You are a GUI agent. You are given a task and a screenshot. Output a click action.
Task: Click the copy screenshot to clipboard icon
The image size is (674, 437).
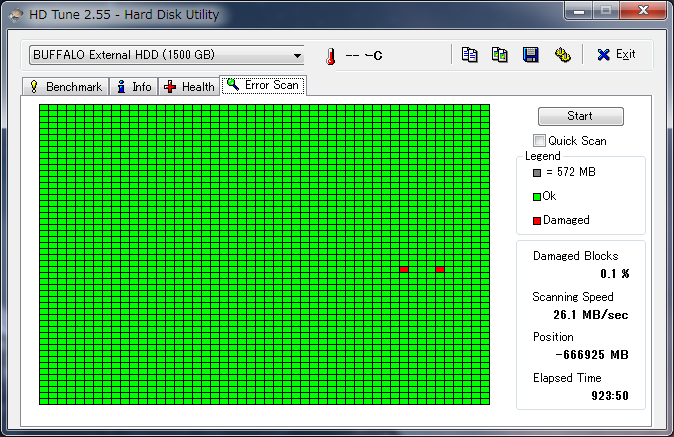[499, 55]
